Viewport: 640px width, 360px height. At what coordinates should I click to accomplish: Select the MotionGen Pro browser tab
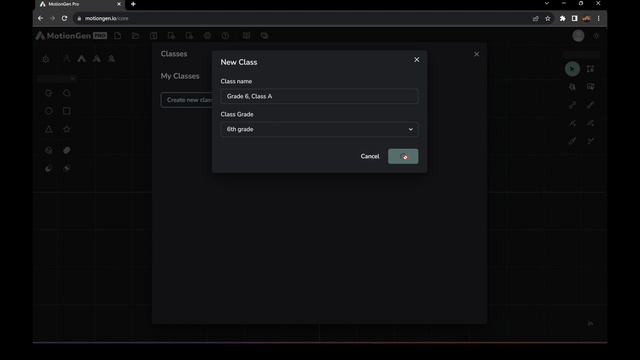pos(80,4)
